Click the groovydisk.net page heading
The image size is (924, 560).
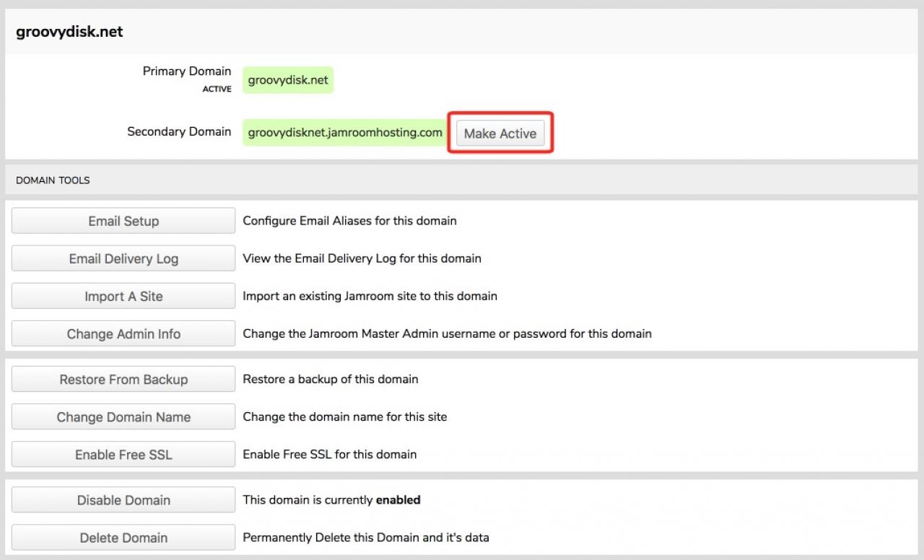click(69, 32)
